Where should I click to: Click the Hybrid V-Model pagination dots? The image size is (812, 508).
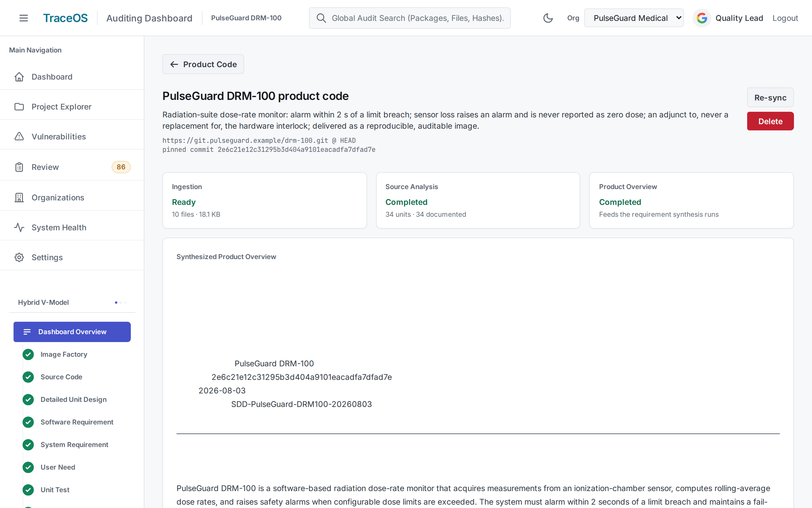tap(121, 302)
